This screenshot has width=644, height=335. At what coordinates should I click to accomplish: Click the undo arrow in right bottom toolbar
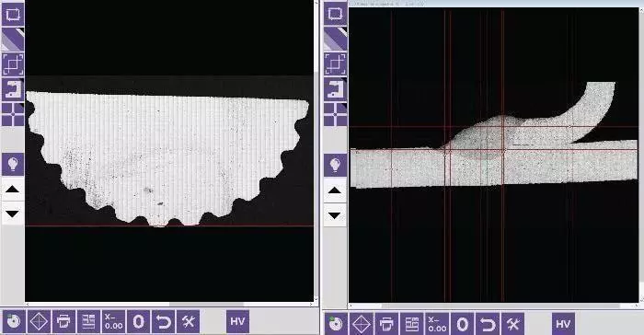point(488,324)
